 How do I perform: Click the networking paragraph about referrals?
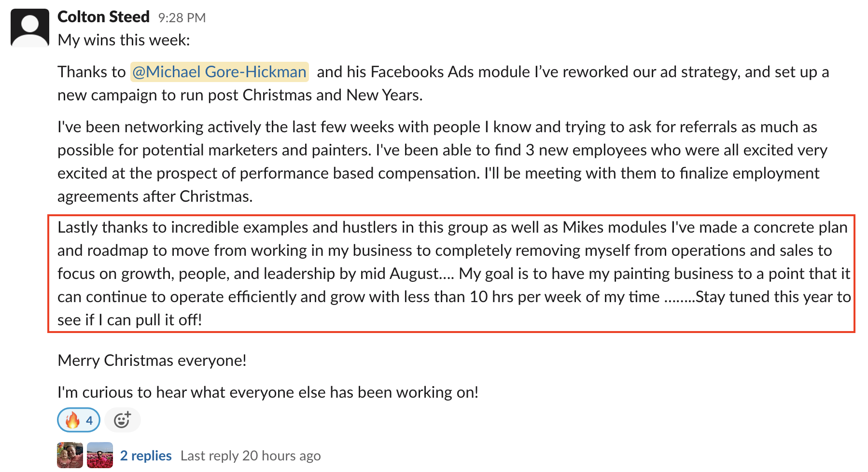pos(443,162)
